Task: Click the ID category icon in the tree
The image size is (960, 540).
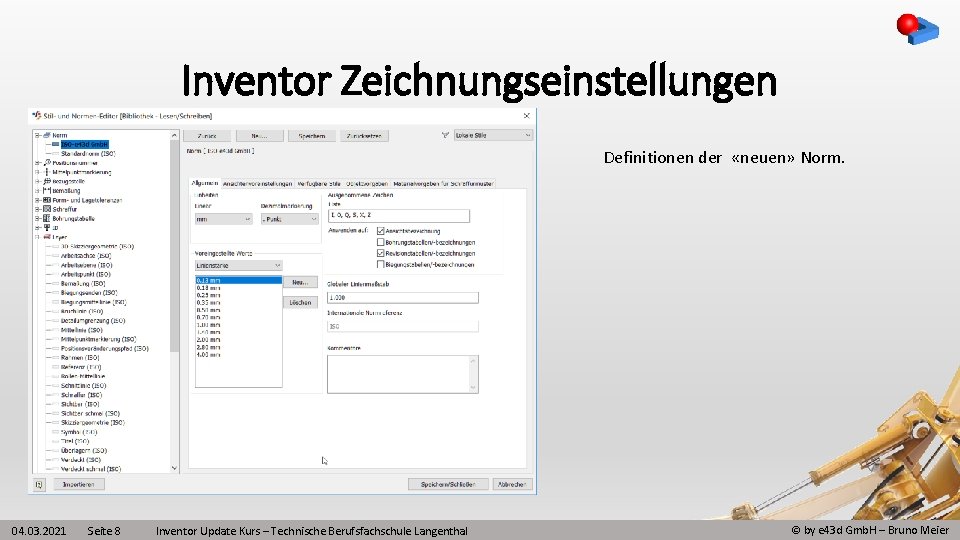Action: pos(47,227)
